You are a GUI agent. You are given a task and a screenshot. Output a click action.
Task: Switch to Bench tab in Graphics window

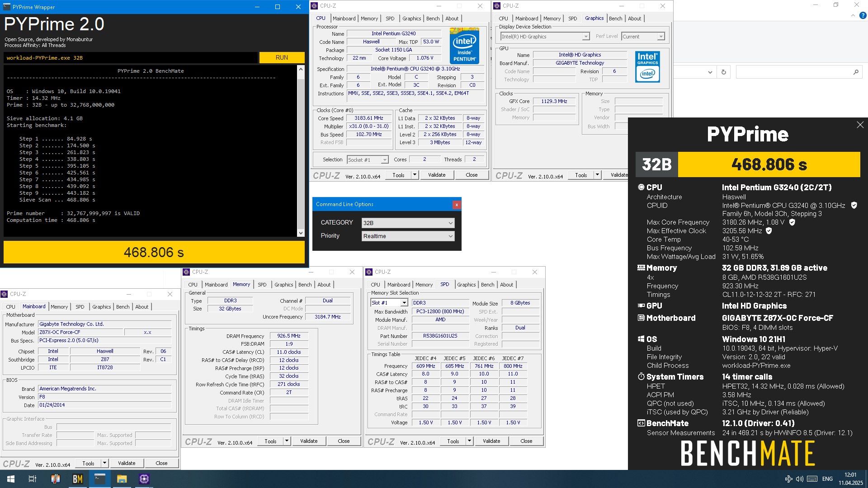pyautogui.click(x=616, y=19)
